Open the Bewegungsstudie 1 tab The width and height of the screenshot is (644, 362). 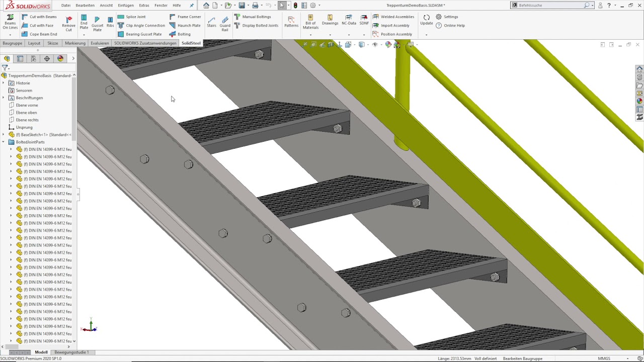coord(71,352)
